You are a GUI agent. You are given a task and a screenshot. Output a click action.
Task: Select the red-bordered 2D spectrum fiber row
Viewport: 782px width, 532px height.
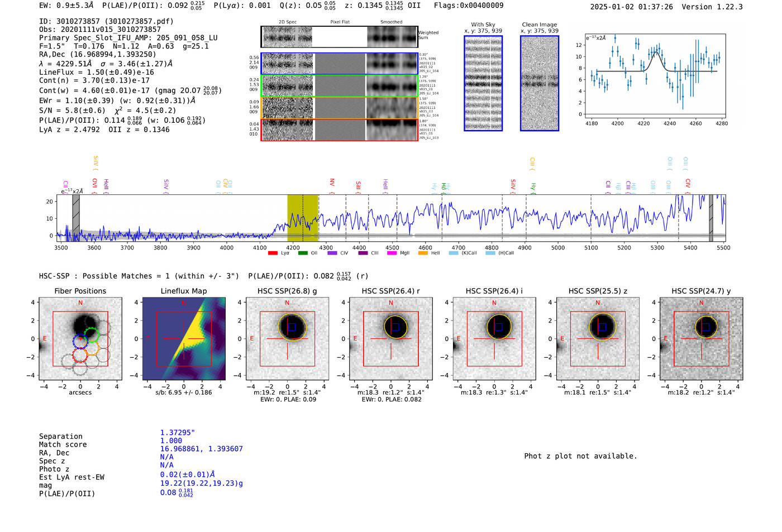coord(339,130)
